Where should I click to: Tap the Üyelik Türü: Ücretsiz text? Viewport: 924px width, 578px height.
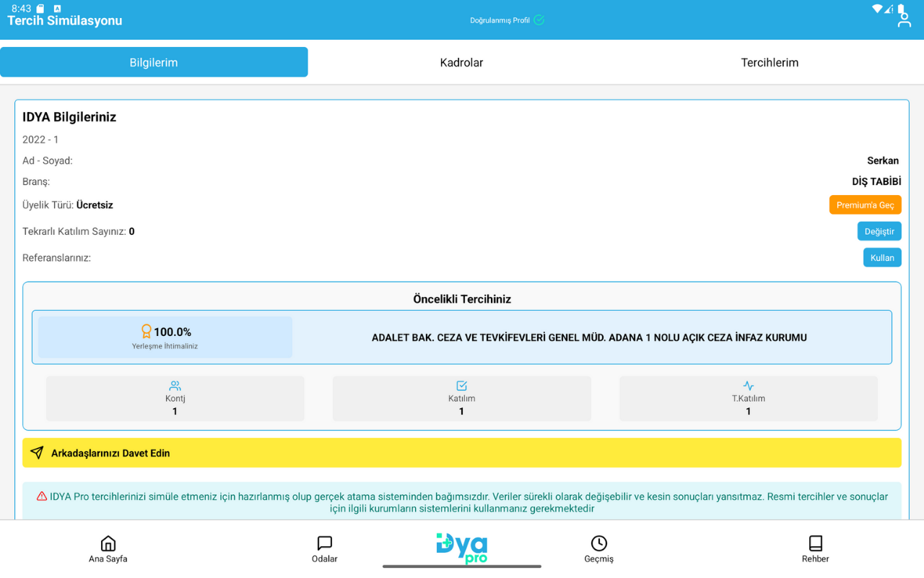(68, 205)
